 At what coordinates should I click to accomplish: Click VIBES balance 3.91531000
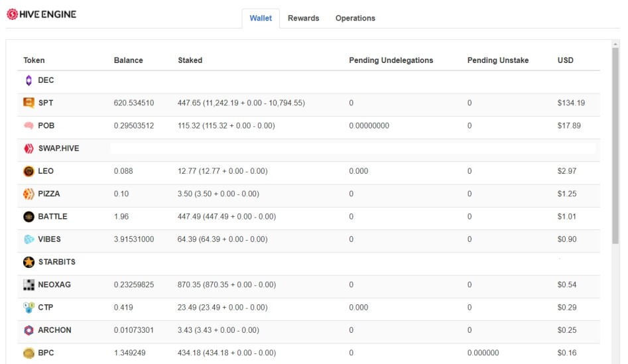(x=134, y=239)
